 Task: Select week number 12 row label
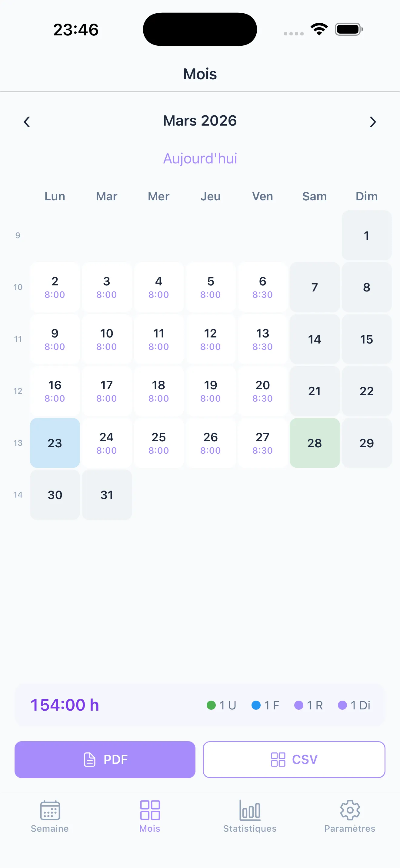click(x=18, y=391)
